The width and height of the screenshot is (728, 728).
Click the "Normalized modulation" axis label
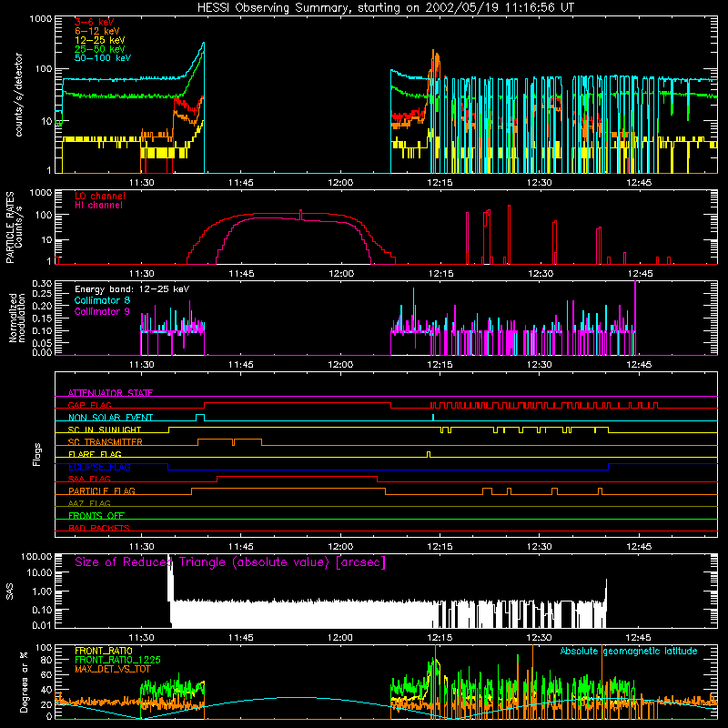17,318
